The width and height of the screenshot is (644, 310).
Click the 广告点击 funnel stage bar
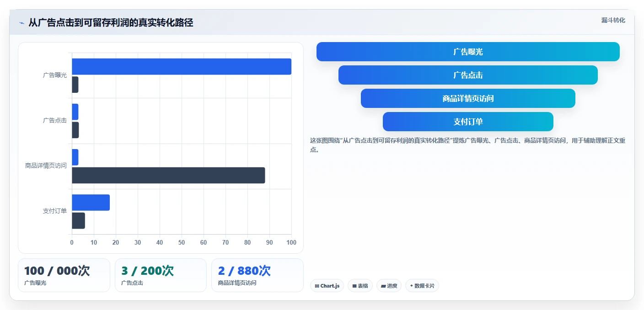point(468,75)
